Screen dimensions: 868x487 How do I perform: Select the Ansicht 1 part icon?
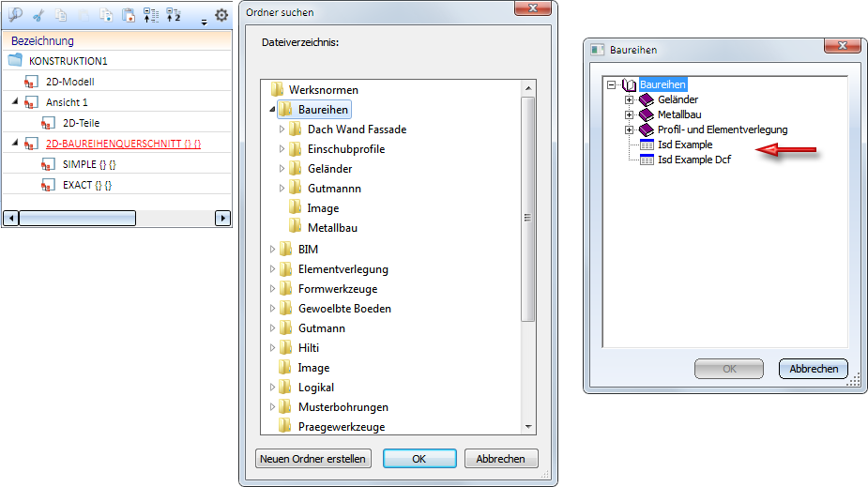[x=31, y=102]
